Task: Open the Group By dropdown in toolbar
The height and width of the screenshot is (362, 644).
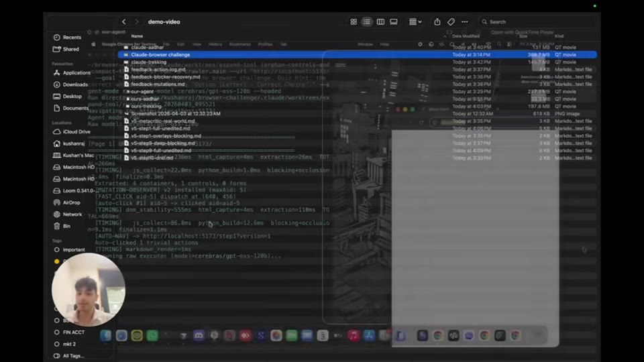Action: tap(415, 21)
